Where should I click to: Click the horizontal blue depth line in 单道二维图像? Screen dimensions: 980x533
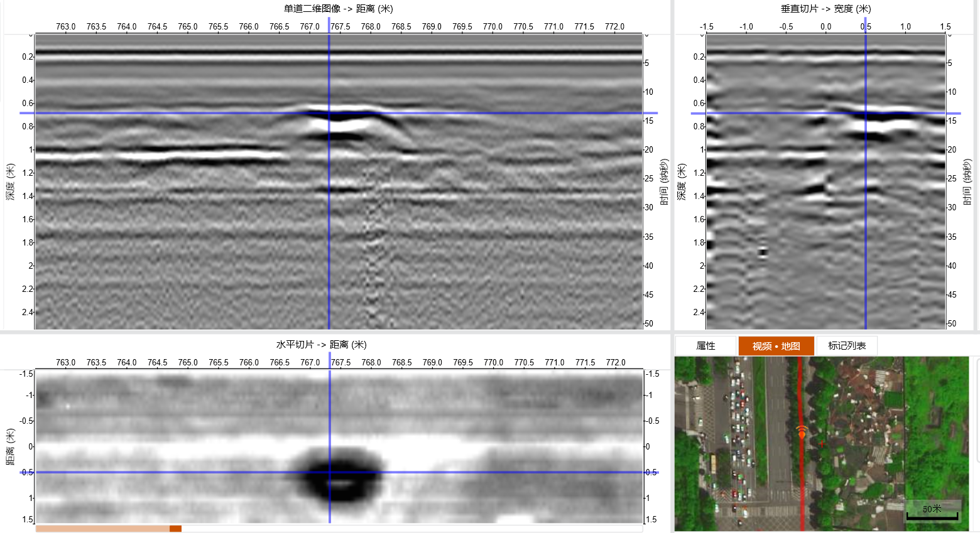[x=339, y=113]
